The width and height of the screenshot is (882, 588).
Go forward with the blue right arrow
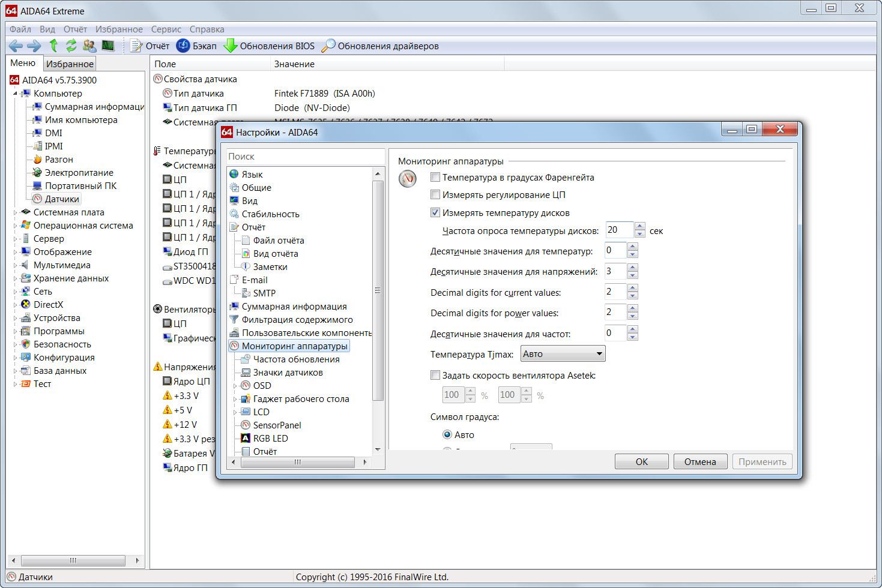pos(34,46)
